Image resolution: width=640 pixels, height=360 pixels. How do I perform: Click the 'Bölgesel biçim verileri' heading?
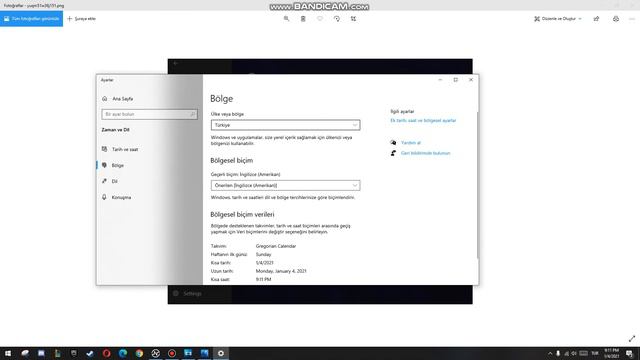click(x=242, y=214)
